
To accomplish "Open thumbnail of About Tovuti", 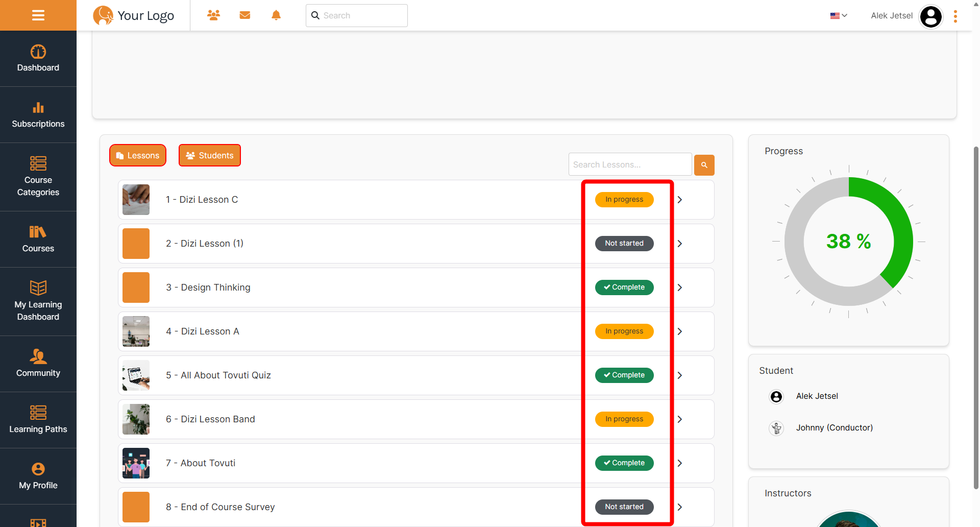I will tap(136, 463).
